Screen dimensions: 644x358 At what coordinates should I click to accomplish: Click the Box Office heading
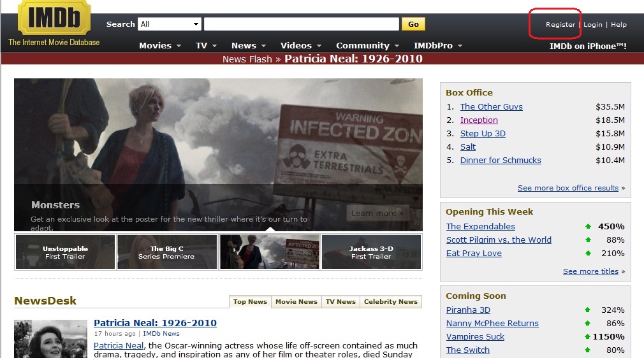[469, 93]
